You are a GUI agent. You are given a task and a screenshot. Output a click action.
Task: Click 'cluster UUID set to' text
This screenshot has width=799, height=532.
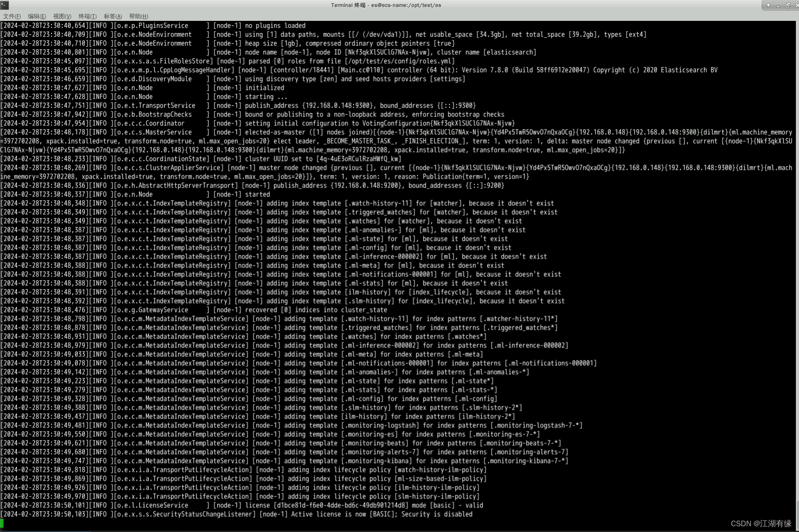(x=279, y=159)
